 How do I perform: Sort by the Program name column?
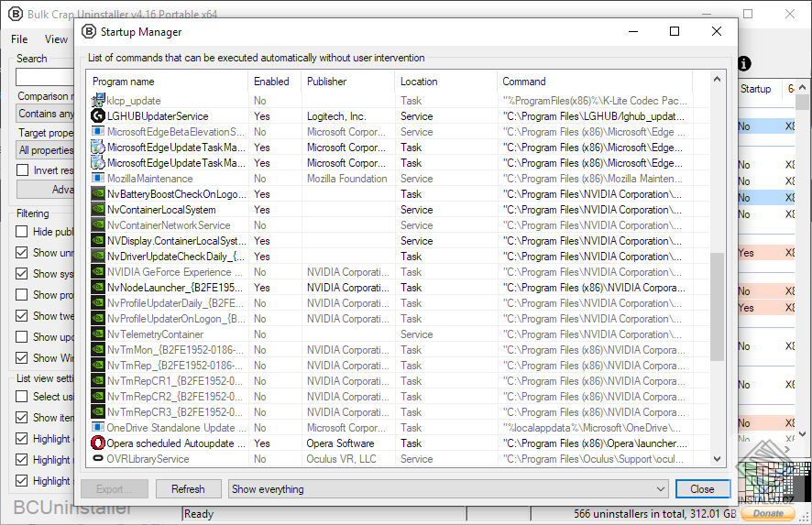point(168,82)
